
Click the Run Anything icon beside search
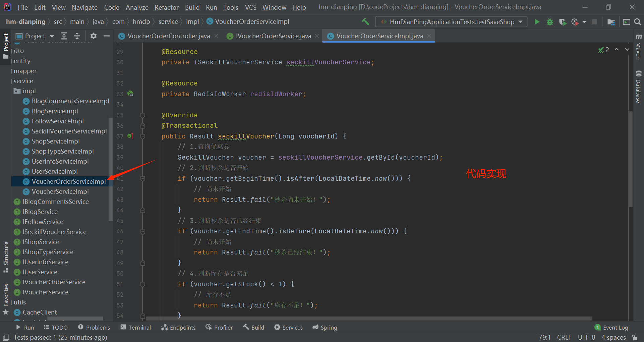(x=626, y=22)
